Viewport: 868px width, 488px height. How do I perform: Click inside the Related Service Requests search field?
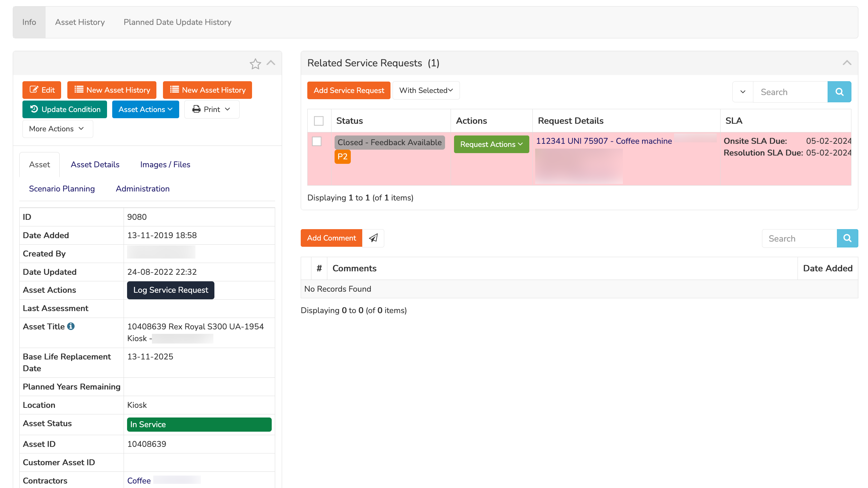click(791, 92)
